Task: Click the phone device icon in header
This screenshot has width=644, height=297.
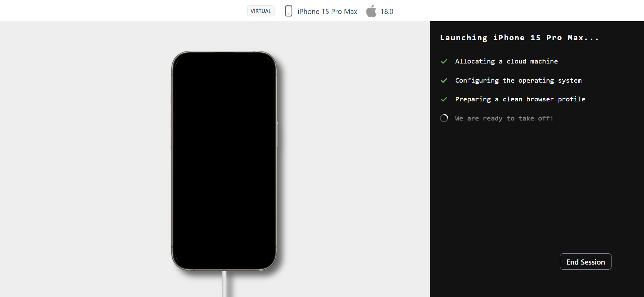Action: (289, 11)
